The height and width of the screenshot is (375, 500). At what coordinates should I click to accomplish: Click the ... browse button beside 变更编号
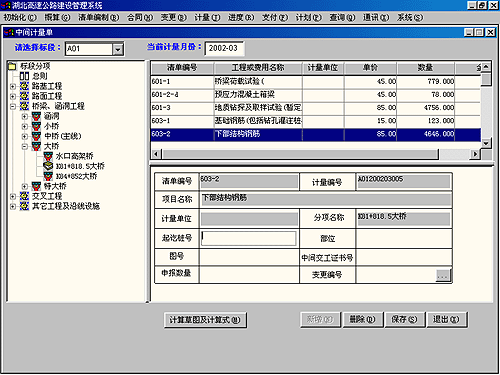(443, 275)
